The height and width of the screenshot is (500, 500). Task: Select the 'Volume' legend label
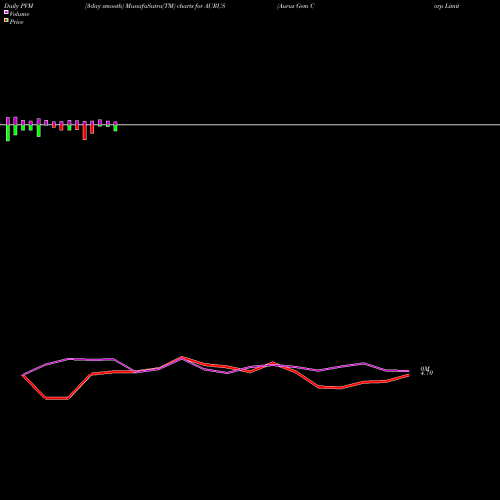point(19,14)
